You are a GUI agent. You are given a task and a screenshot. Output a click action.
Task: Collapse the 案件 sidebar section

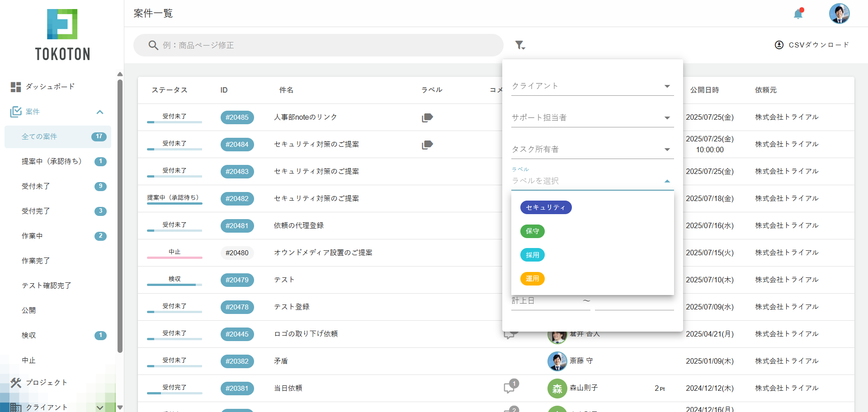pos(100,112)
